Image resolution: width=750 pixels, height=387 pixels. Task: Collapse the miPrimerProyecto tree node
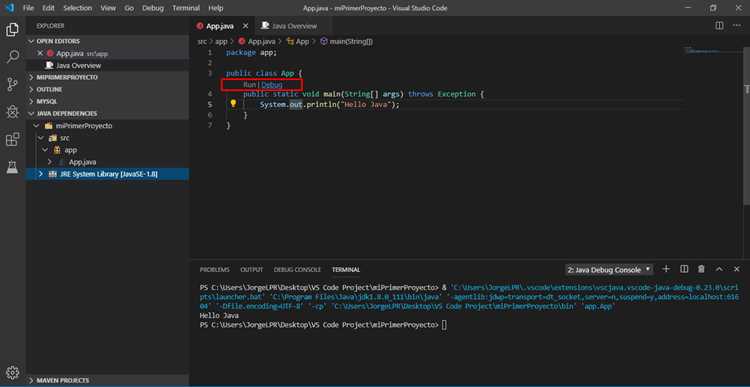click(37, 126)
